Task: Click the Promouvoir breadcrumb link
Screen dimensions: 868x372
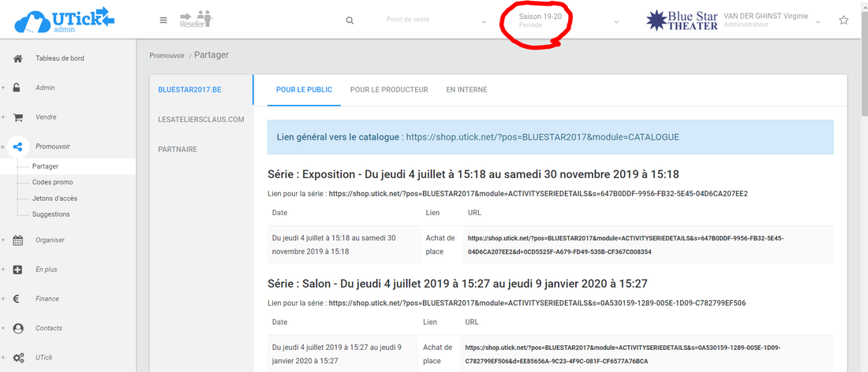Action: [166, 55]
